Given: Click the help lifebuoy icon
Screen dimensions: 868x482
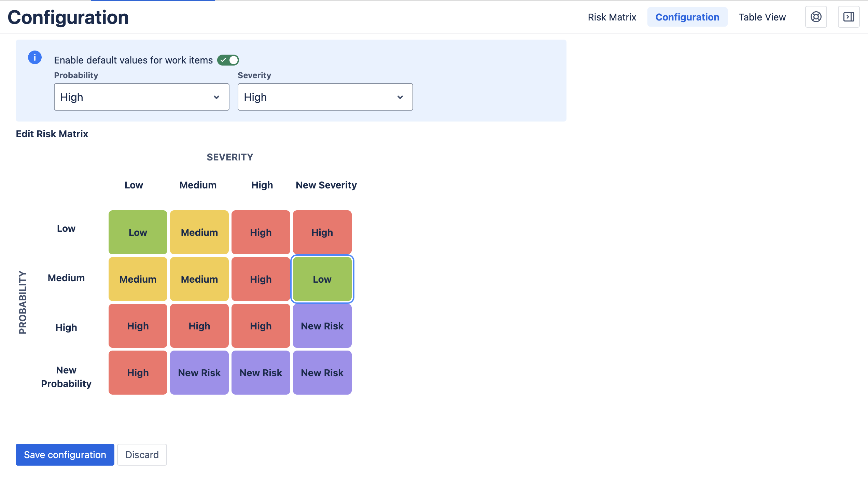Looking at the screenshot, I should [816, 17].
